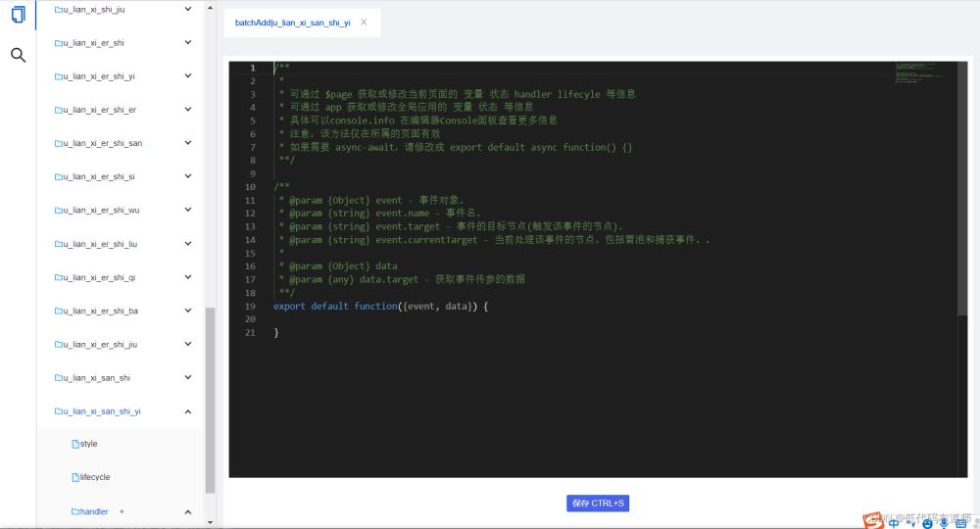Click the style file icon
The width and height of the screenshot is (980, 529).
(x=75, y=444)
